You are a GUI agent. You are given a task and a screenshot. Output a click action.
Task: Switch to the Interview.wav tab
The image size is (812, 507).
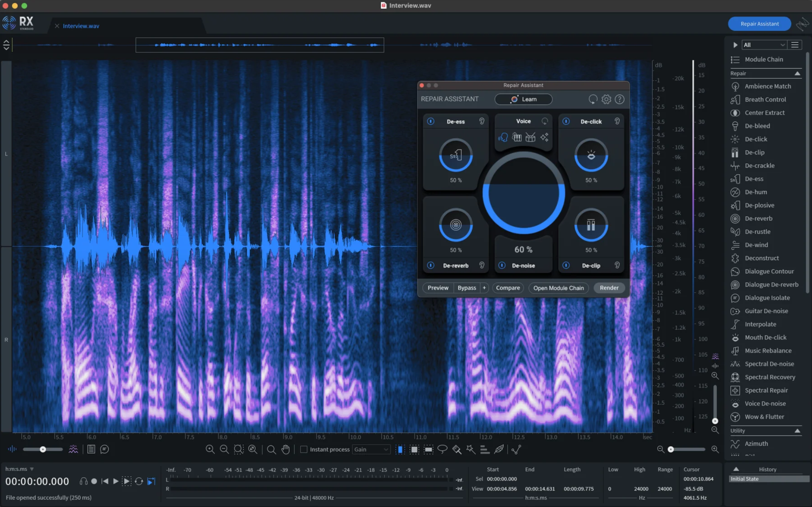point(81,25)
